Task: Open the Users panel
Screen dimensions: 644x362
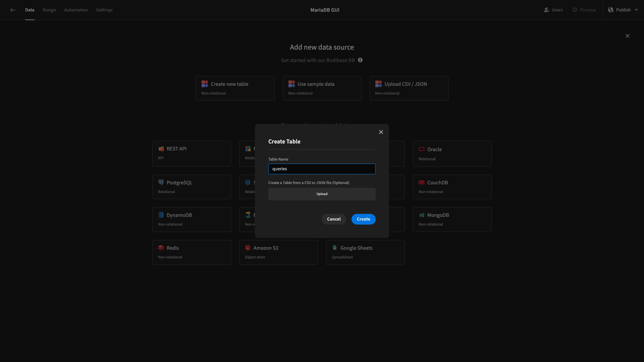Action: (553, 10)
